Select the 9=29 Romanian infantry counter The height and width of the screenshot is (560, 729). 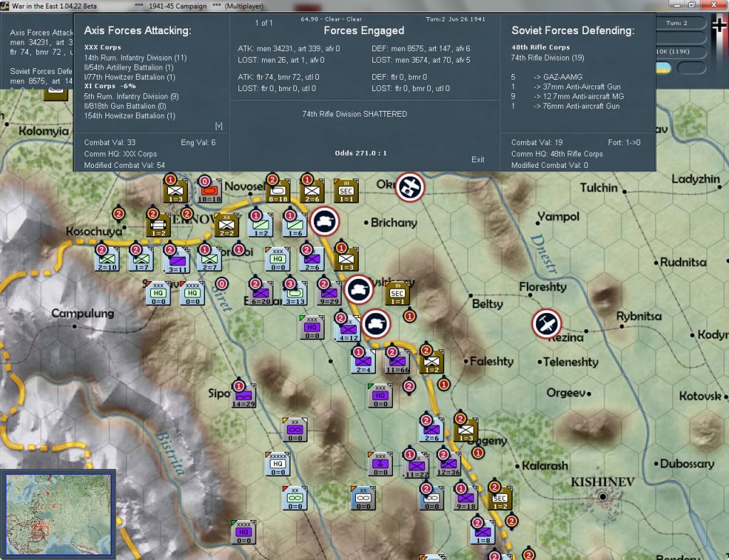(329, 294)
